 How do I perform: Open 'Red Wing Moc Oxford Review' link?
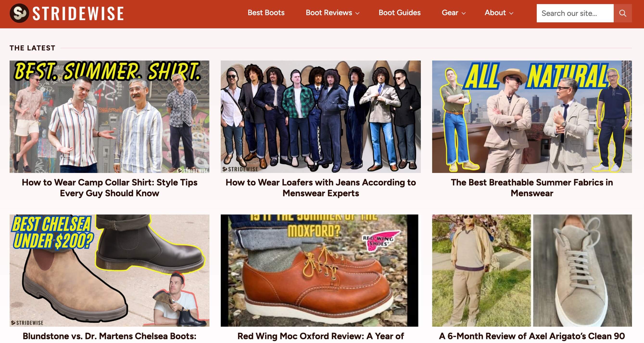(321, 336)
